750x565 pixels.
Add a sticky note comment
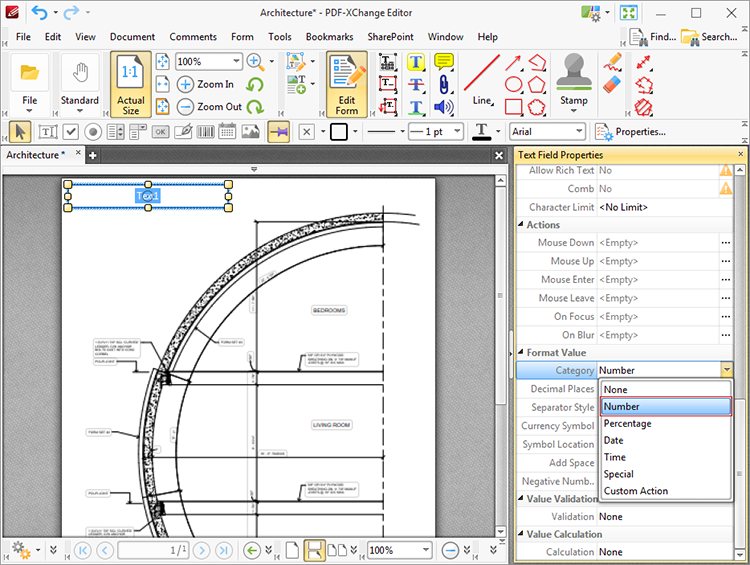(x=444, y=63)
